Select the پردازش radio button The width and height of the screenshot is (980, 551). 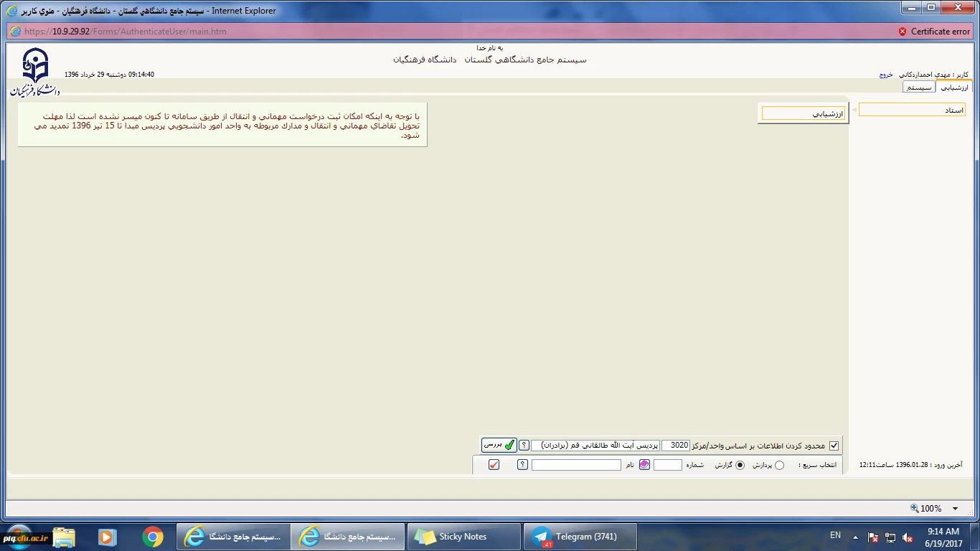point(780,465)
